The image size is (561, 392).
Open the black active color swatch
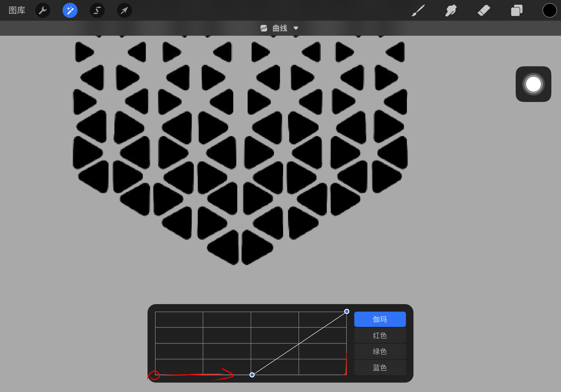pos(549,10)
